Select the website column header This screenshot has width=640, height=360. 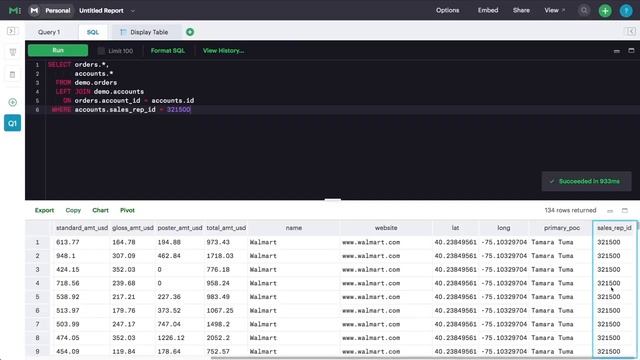tap(386, 228)
